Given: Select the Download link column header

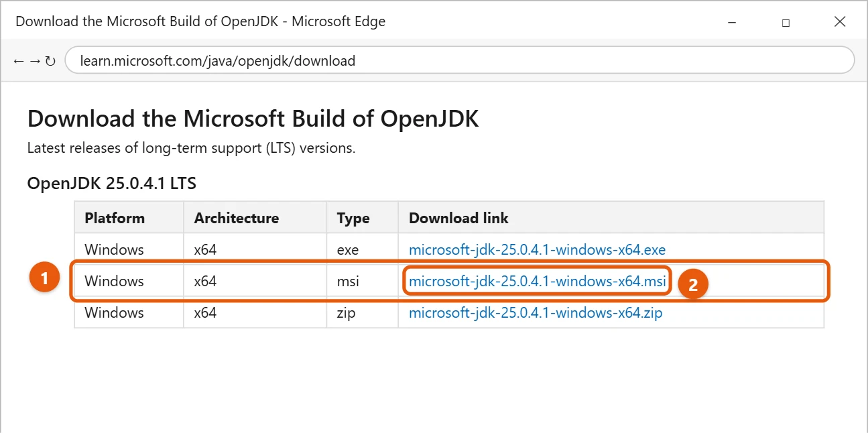Looking at the screenshot, I should [x=611, y=218].
